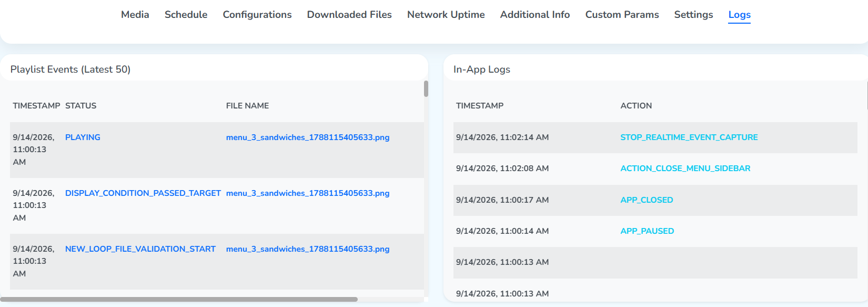Select the Logs tab
The height and width of the screenshot is (307, 868).
click(x=740, y=15)
